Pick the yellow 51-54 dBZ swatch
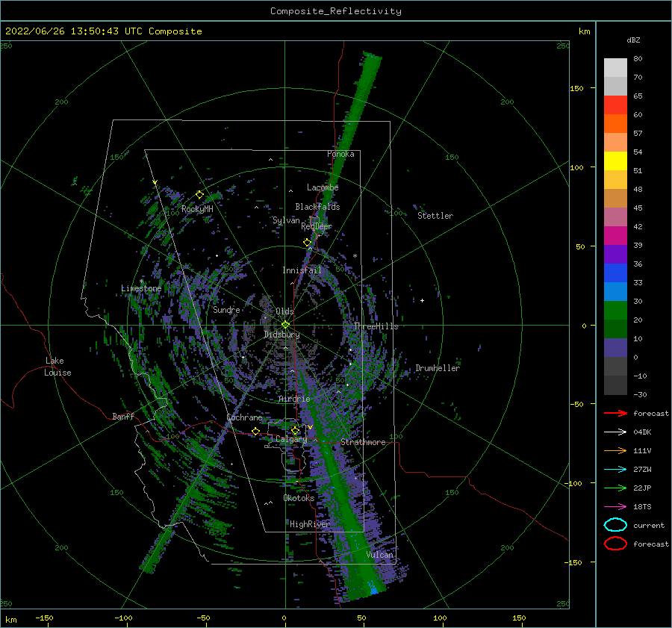Viewport: 672px width, 628px height. tap(615, 161)
